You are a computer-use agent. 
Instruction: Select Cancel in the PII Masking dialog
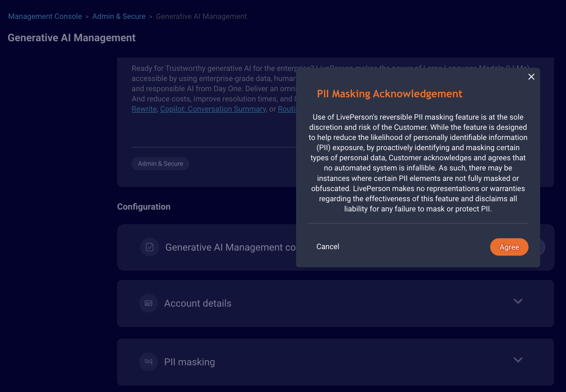click(327, 247)
